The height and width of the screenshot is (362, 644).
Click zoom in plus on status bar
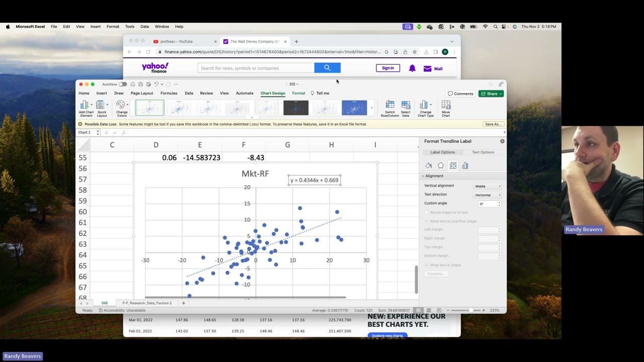[484, 310]
